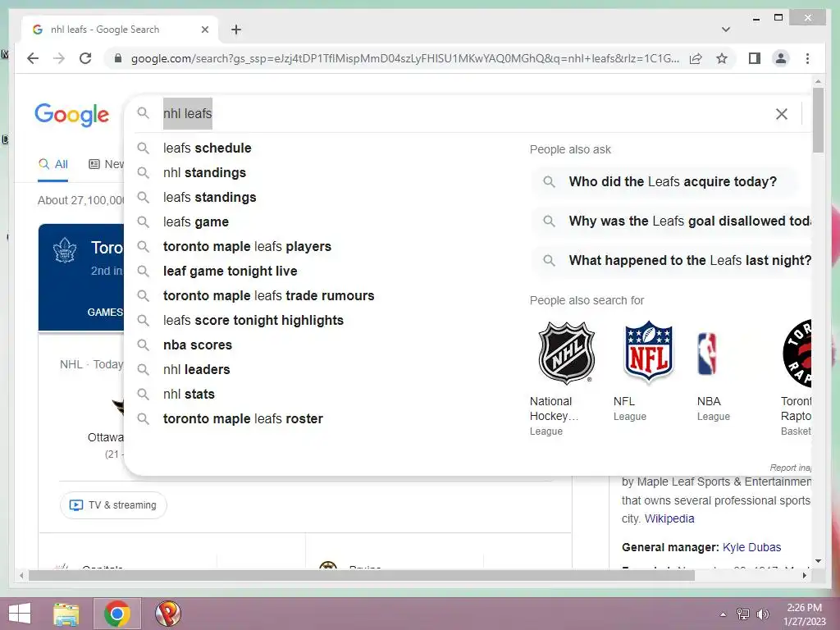Click the padlock site info icon
The width and height of the screenshot is (840, 630).
point(118,58)
